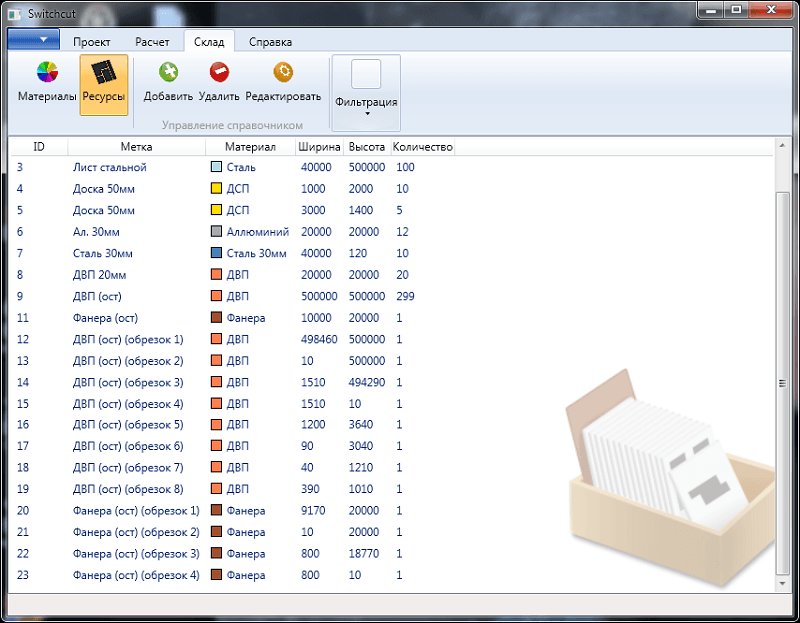Screen dimensions: 800x623
Task: Open the Материалы color wheel icon
Action: click(47, 72)
